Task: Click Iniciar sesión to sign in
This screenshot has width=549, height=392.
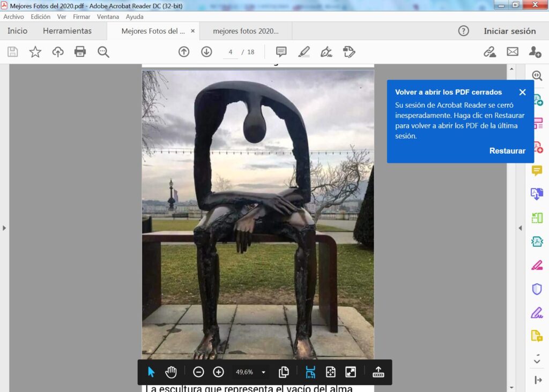Action: click(509, 31)
